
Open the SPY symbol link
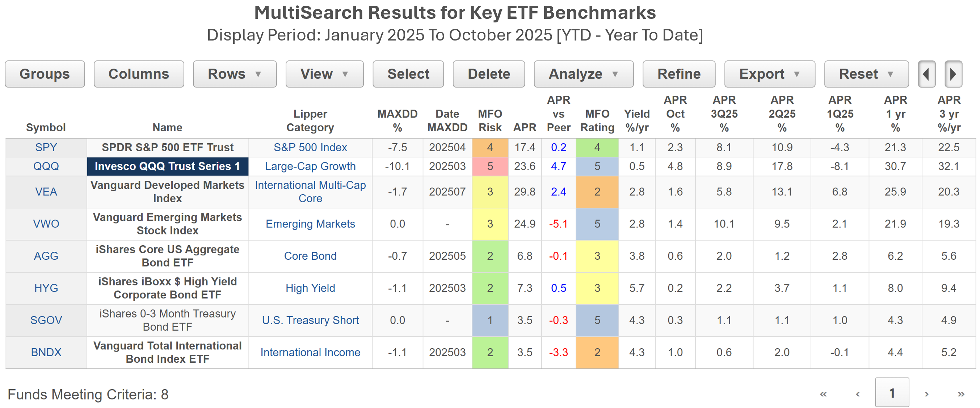[x=46, y=147]
